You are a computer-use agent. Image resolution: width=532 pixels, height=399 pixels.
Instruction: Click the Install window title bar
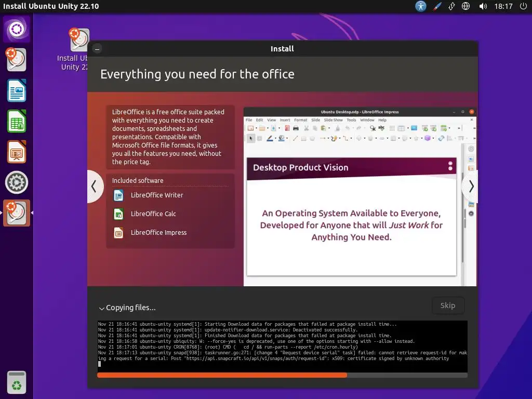click(x=282, y=49)
